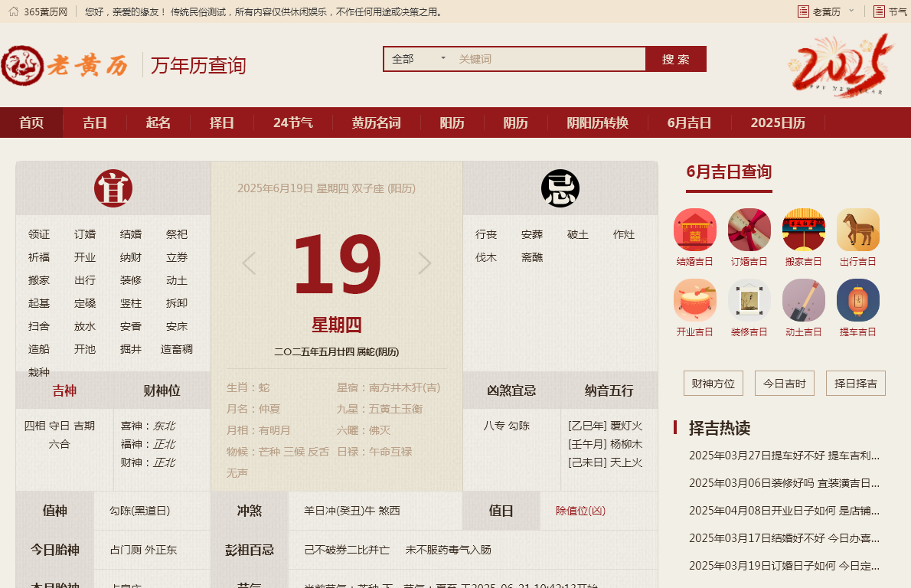Expand the 全部 search category dropdown
911x588 pixels.
[417, 58]
